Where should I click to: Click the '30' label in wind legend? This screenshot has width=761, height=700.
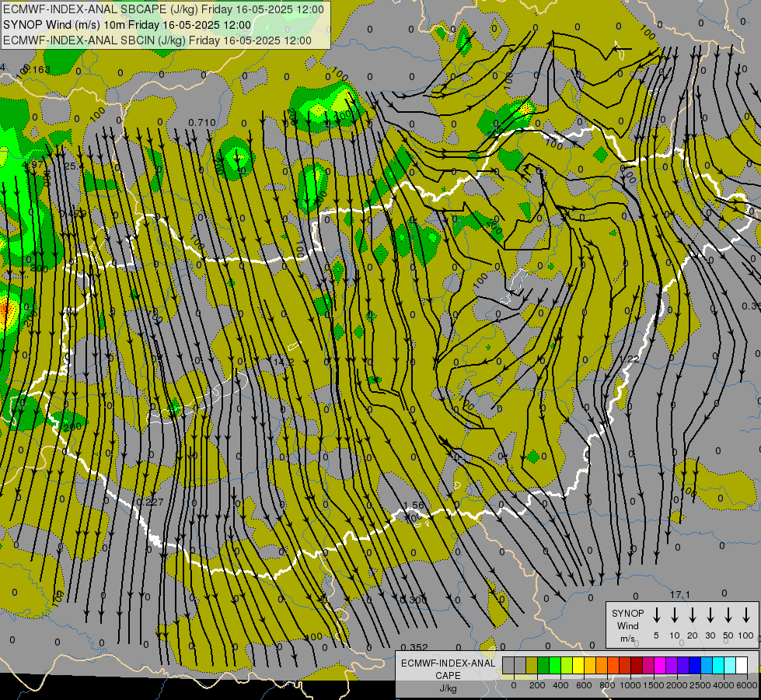coord(710,635)
